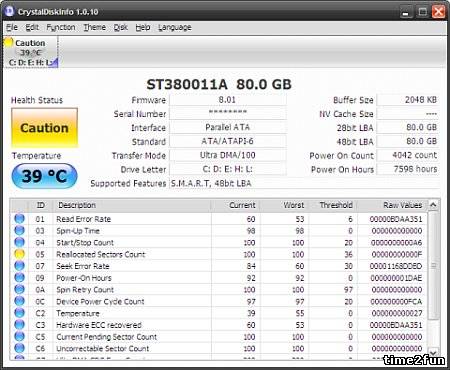
Task: Click raw value 0000000000A6
Action: [396, 243]
